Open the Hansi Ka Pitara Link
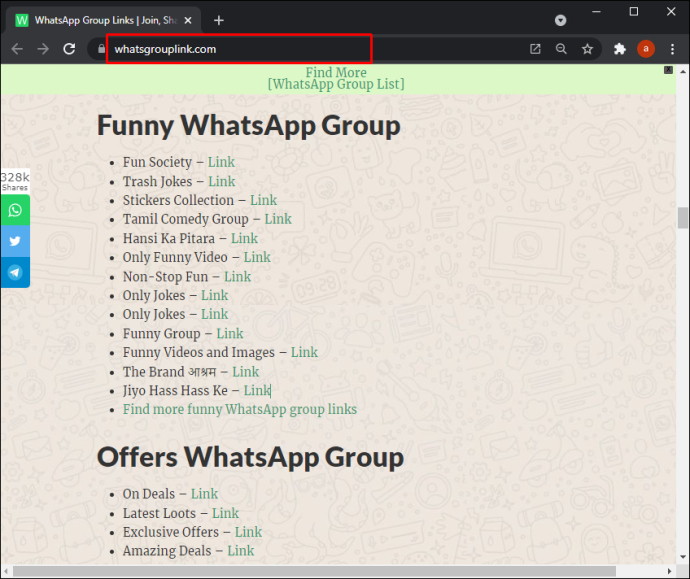 pyautogui.click(x=244, y=238)
